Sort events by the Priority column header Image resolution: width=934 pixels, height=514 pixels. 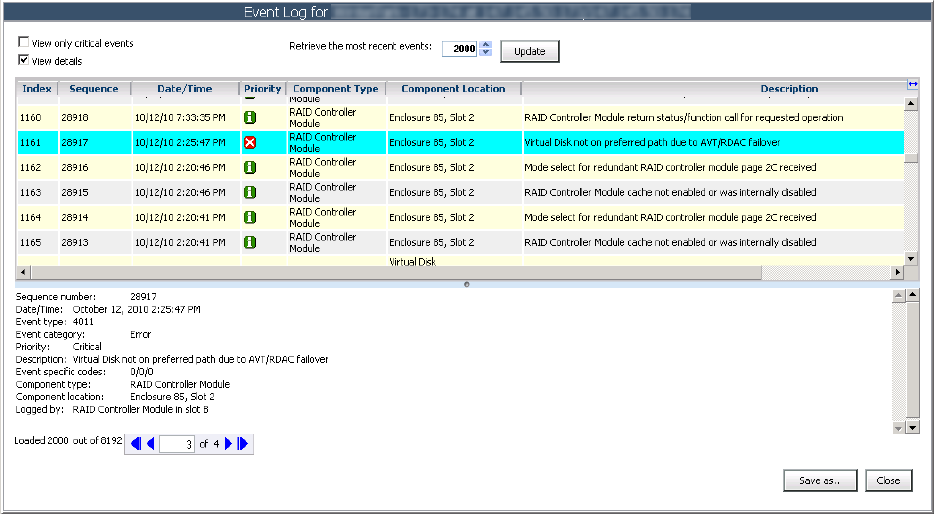point(263,89)
